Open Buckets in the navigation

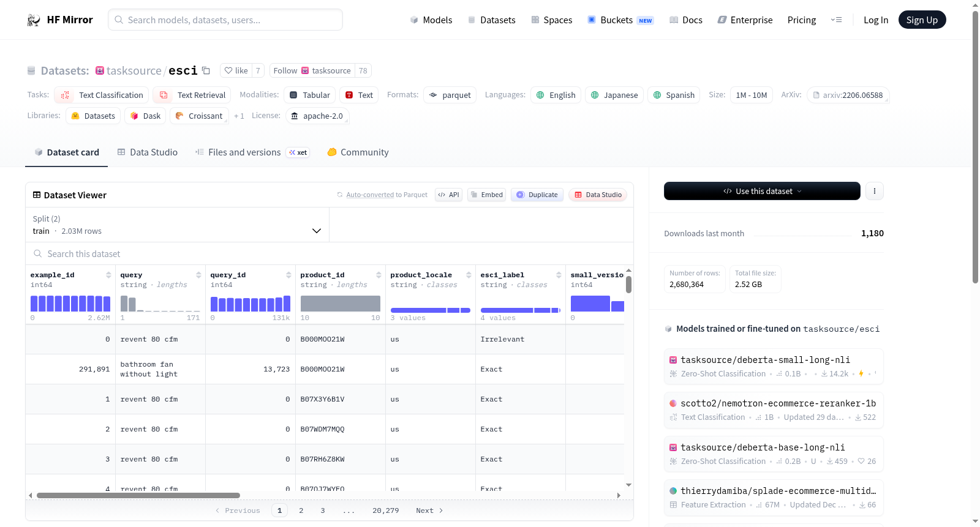pyautogui.click(x=620, y=20)
